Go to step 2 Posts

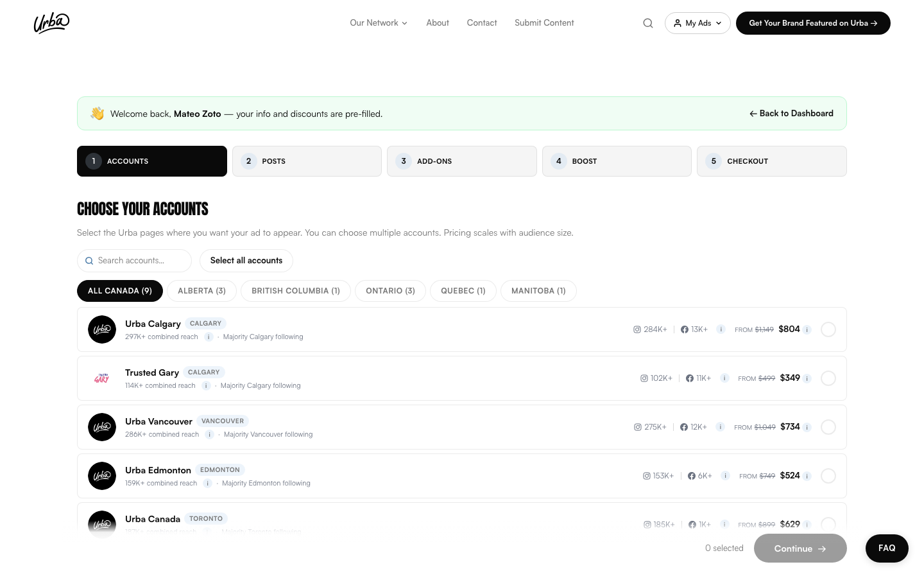coord(307,161)
